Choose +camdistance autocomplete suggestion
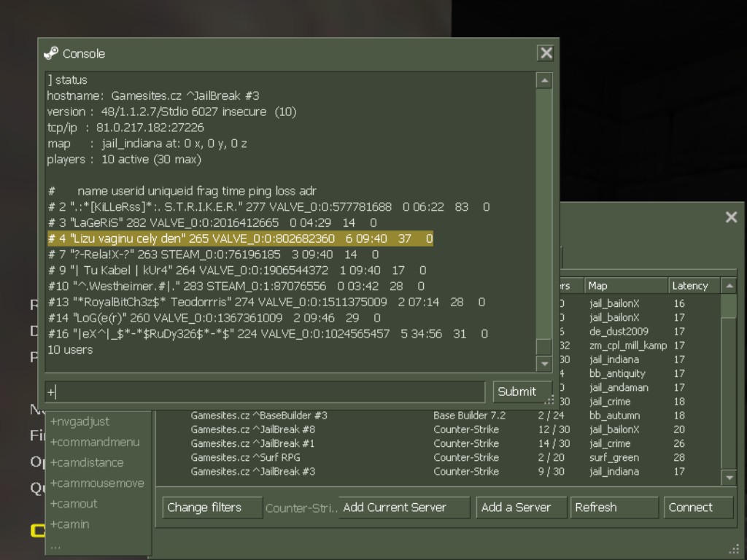 pos(88,463)
